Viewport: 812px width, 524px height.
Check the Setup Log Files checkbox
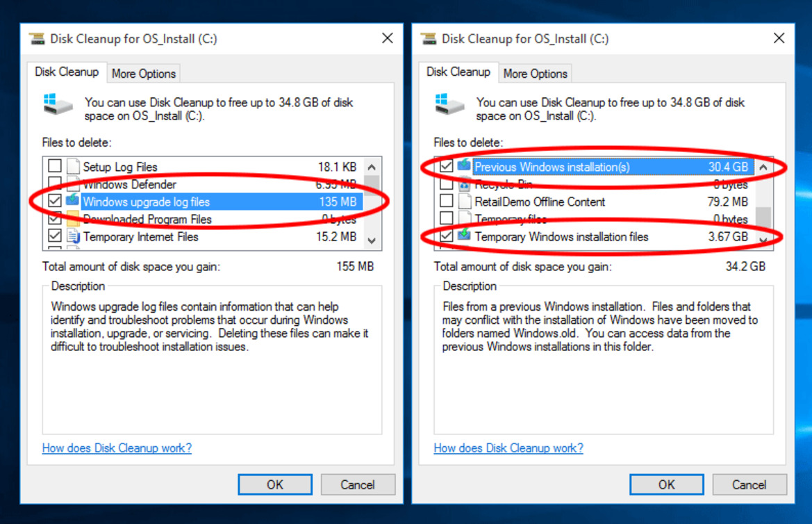(54, 166)
